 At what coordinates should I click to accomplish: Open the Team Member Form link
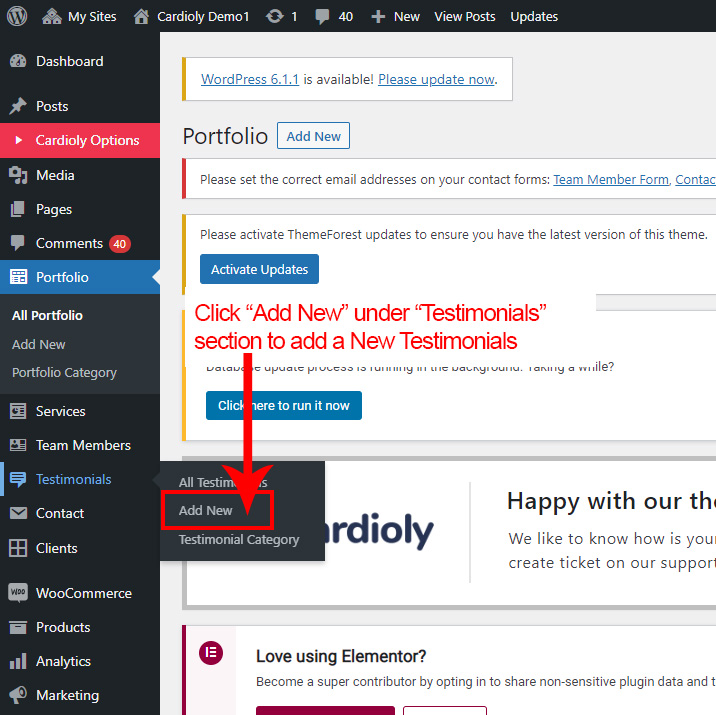pos(610,179)
